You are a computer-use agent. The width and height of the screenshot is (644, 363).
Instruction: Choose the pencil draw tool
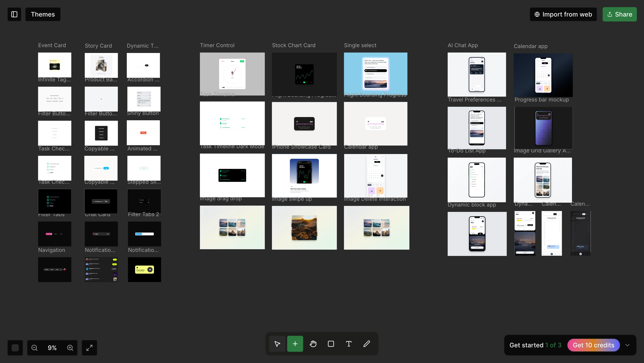(x=366, y=344)
